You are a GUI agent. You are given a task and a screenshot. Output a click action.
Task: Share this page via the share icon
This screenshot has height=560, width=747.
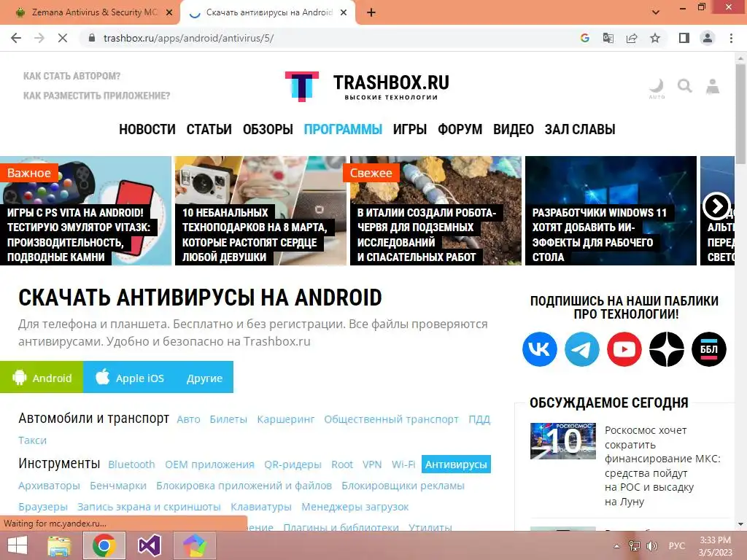coord(632,38)
